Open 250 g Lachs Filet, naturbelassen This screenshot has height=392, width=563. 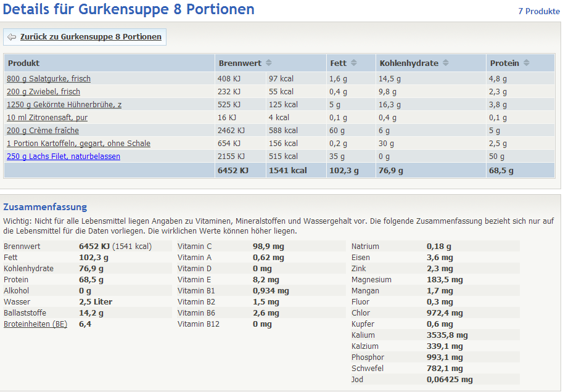pos(64,157)
